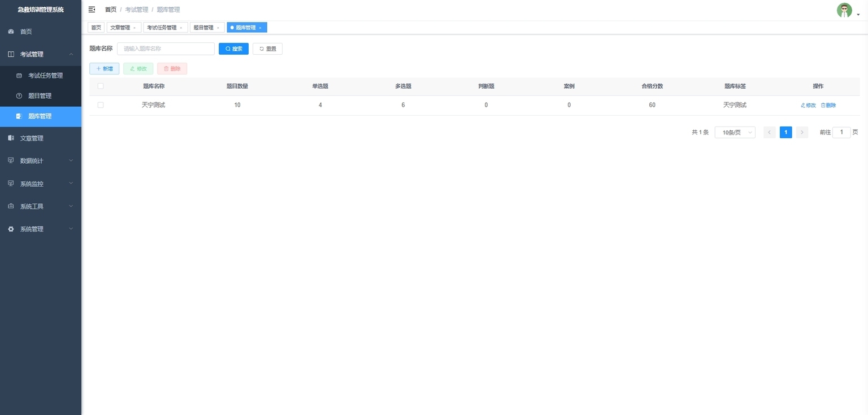Close the 题目管理 tab
Viewport: 868px width, 415px height.
click(x=218, y=28)
